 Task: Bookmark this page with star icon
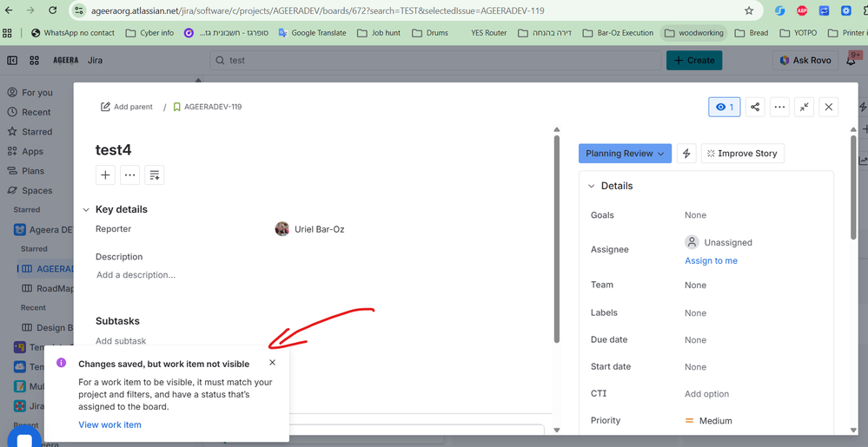749,10
